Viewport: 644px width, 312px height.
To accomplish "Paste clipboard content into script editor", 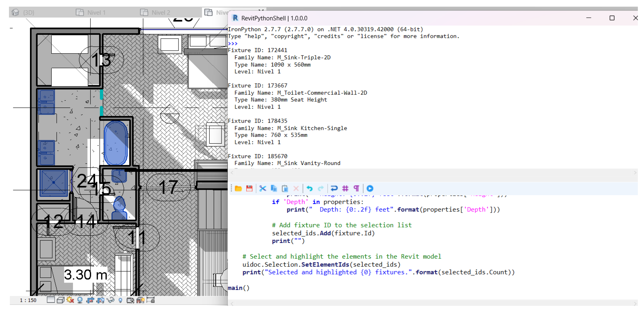I will 285,189.
